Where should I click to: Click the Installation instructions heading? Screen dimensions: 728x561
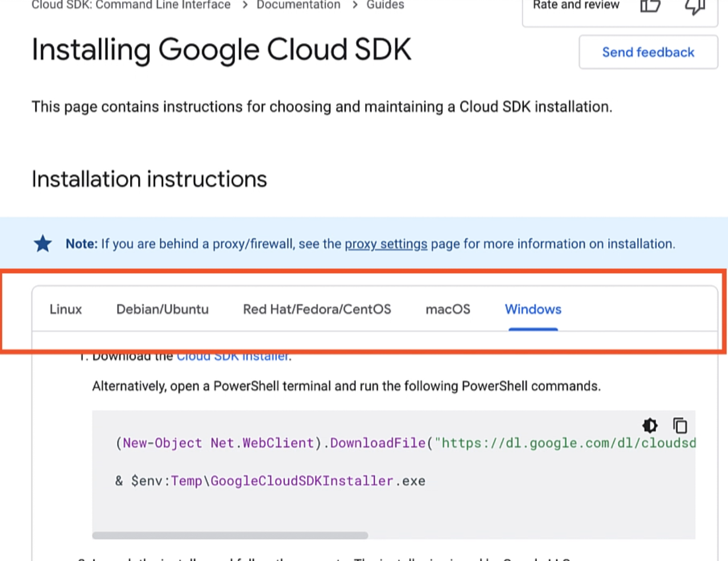[x=149, y=179]
